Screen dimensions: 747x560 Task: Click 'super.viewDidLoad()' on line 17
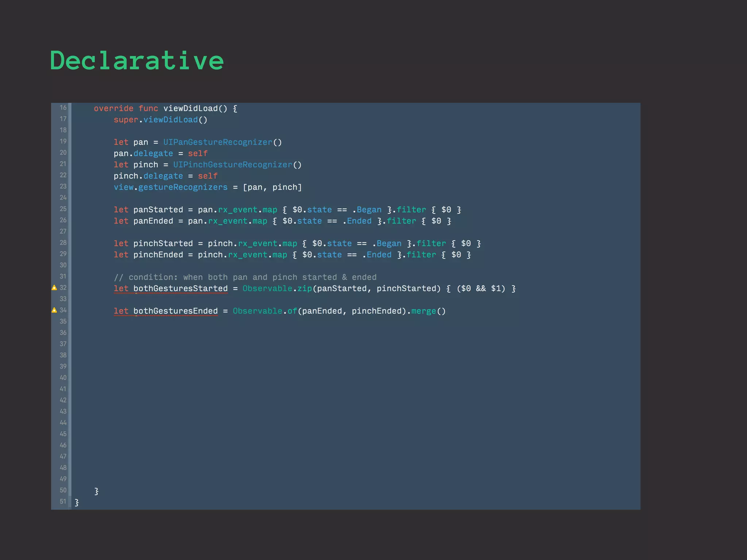[160, 120]
